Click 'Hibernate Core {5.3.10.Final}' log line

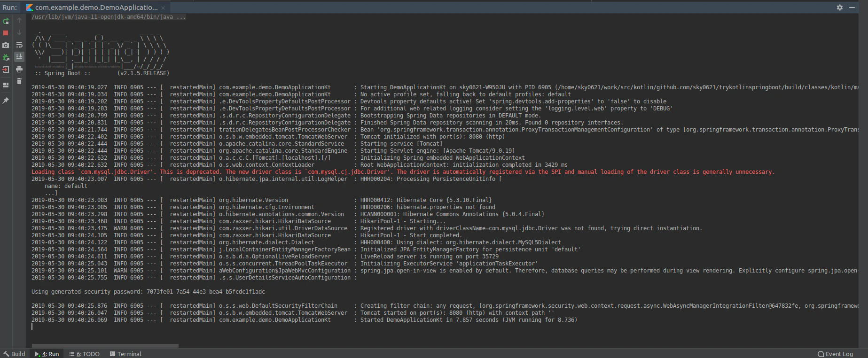[262, 200]
